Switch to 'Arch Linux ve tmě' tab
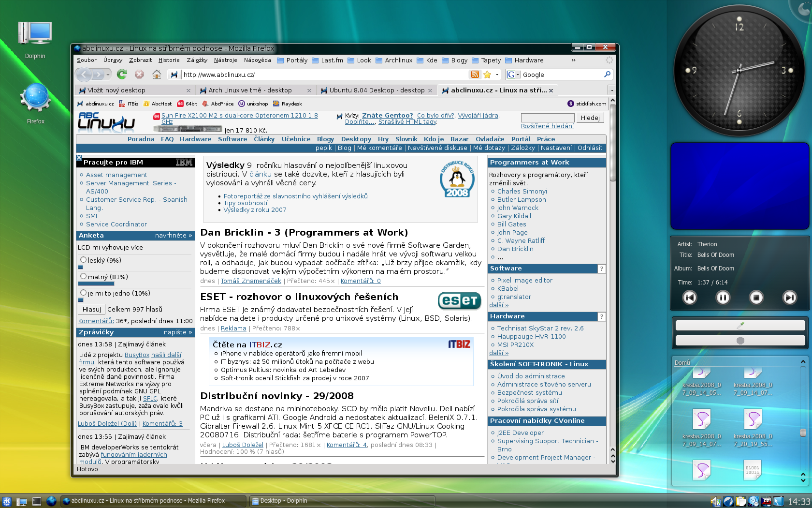Image resolution: width=812 pixels, height=508 pixels. click(256, 90)
